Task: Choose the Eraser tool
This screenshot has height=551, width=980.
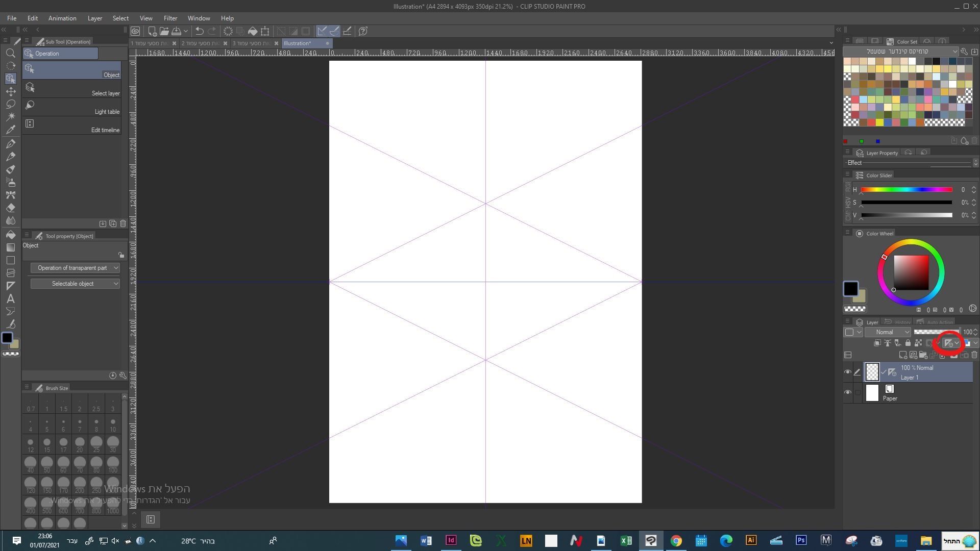Action: (10, 208)
